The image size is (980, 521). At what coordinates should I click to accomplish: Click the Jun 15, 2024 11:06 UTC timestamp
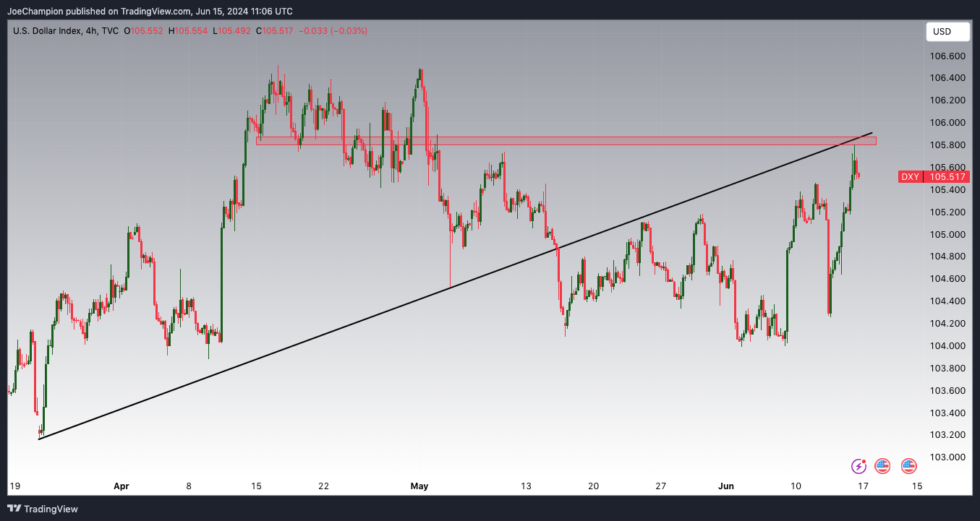coord(244,11)
